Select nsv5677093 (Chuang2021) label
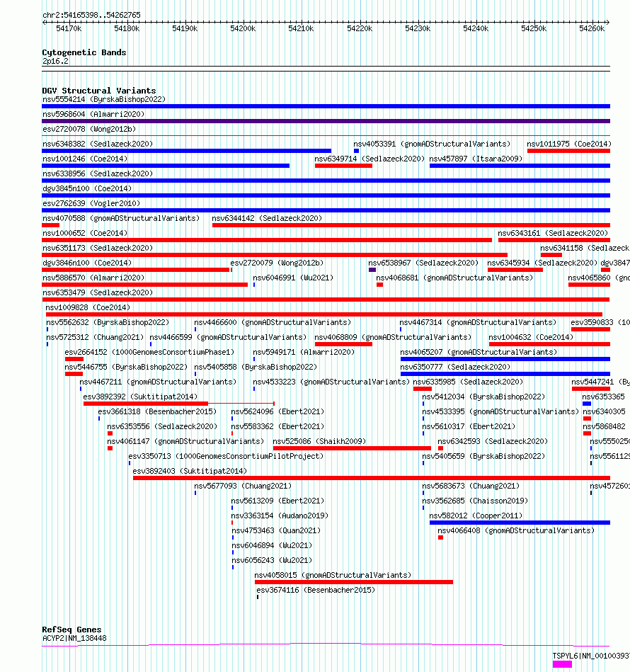This screenshot has height=672, width=630. point(243,486)
